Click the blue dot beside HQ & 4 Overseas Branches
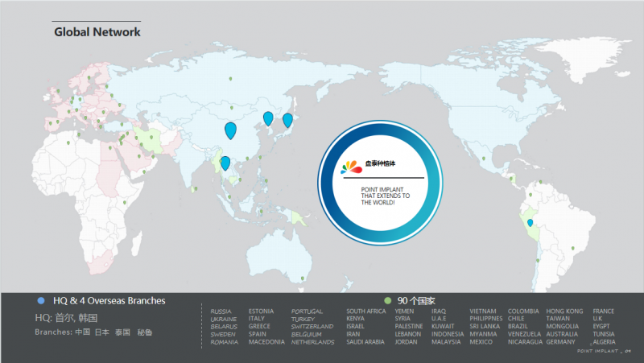Viewport: 644px width, 363px height. pos(41,300)
